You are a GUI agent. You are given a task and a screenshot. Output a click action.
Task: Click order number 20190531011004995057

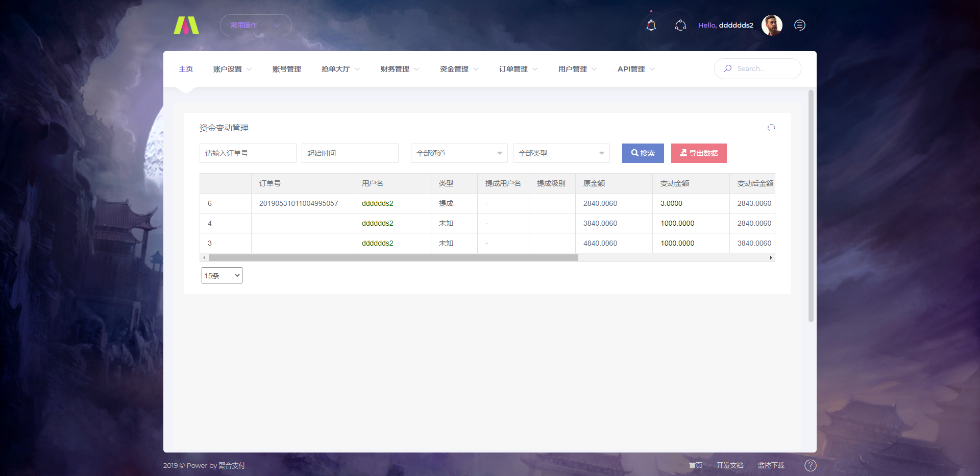pyautogui.click(x=299, y=203)
